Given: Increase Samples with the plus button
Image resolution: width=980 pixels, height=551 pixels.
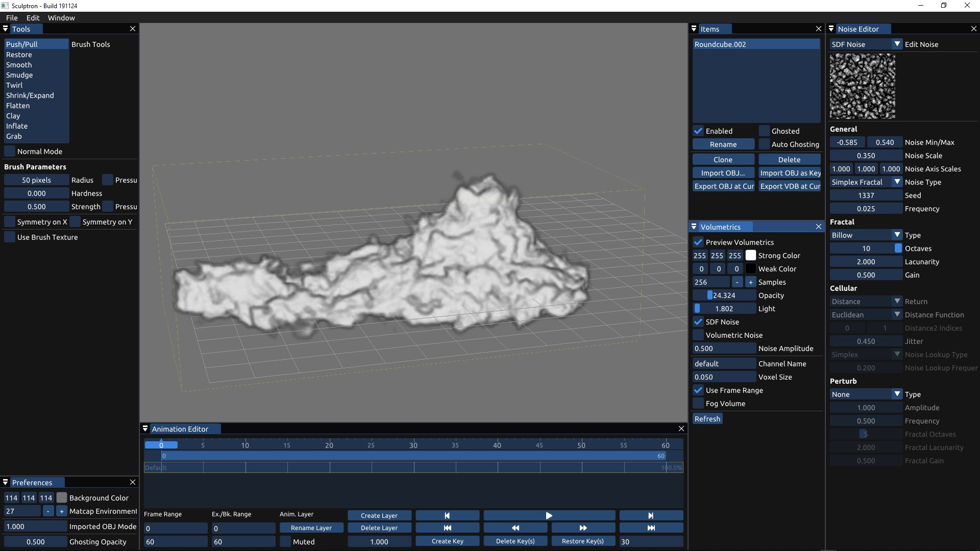Looking at the screenshot, I should tap(750, 282).
